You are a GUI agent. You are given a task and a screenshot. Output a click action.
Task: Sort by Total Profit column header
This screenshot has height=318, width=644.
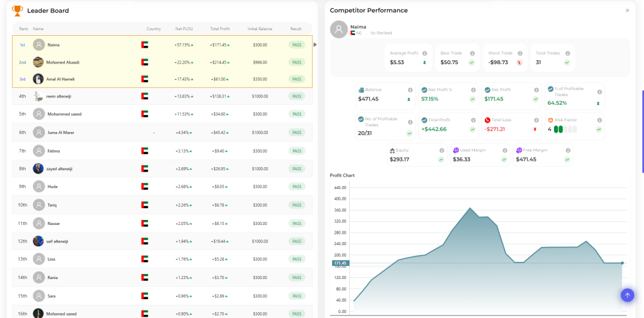(219, 29)
